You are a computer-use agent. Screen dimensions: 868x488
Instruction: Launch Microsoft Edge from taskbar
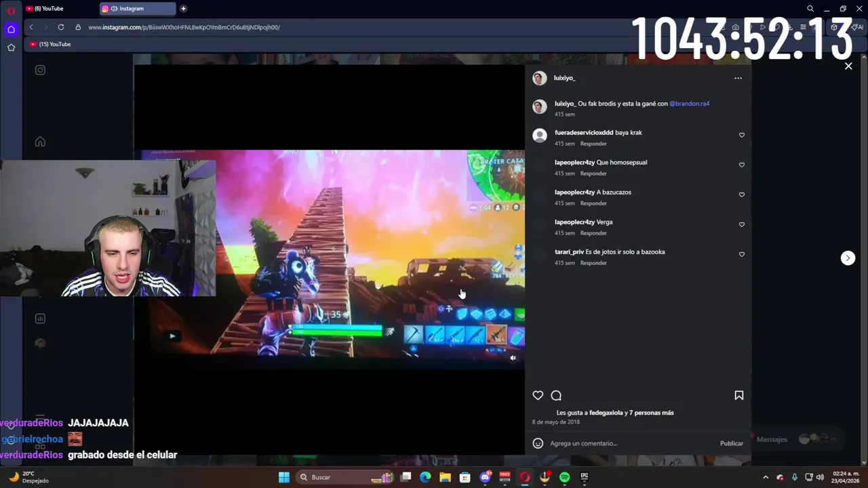(x=425, y=477)
